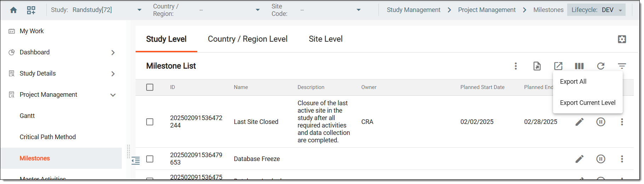Screen dimensions: 644x184
Task: Refresh the Milestone List
Action: pyautogui.click(x=601, y=66)
